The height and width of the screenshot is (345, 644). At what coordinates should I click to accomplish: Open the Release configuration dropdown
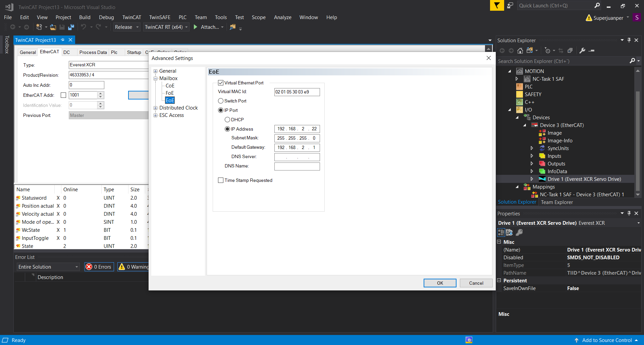tap(127, 27)
